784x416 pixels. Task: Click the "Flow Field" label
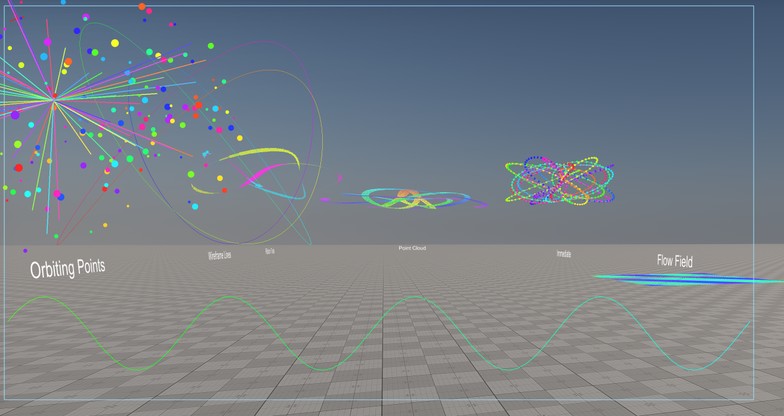click(674, 260)
